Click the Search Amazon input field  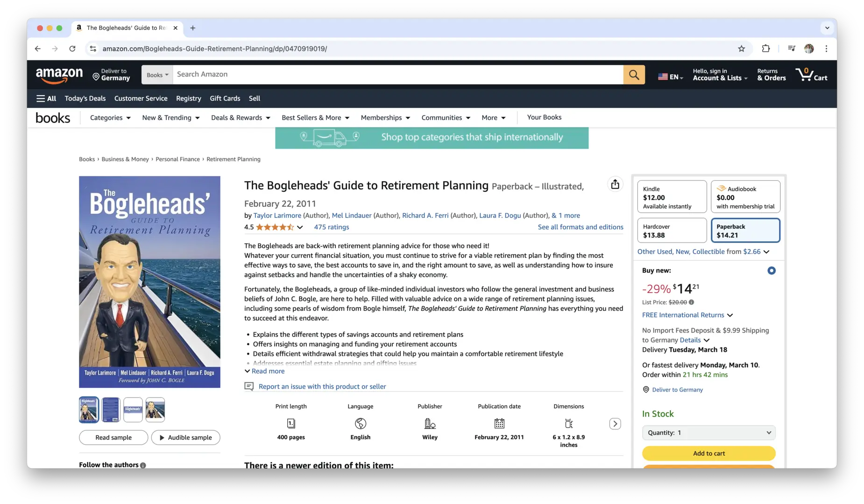(398, 75)
